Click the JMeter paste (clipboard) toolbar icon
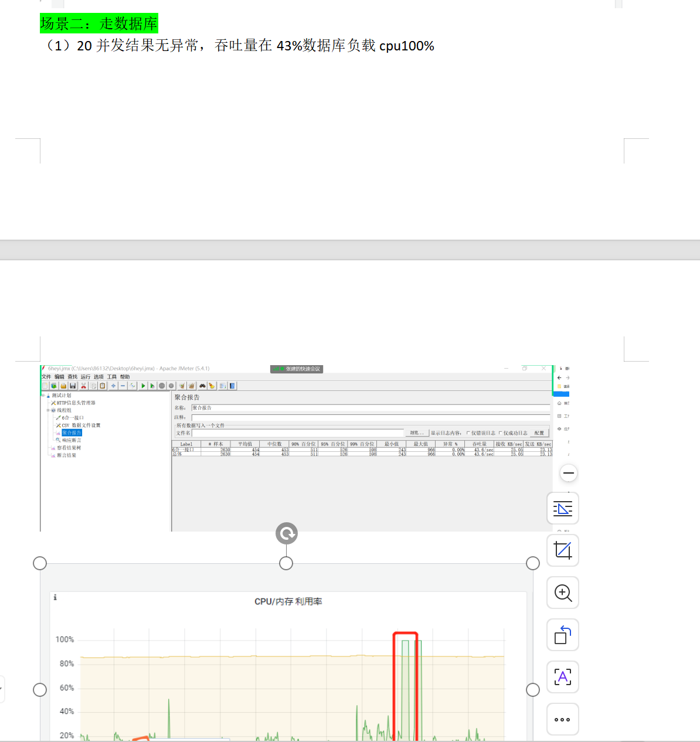700x742 pixels. tap(103, 386)
